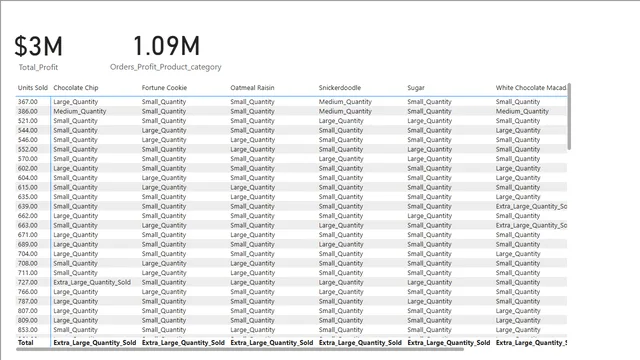Select the 552.00 Units Sold row label
This screenshot has height=360, width=640.
tap(28, 149)
